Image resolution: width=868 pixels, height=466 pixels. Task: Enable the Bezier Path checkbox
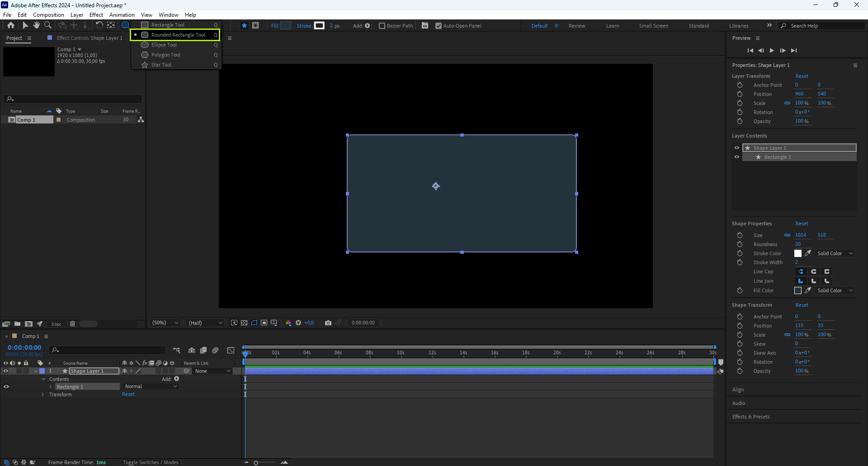pos(382,26)
